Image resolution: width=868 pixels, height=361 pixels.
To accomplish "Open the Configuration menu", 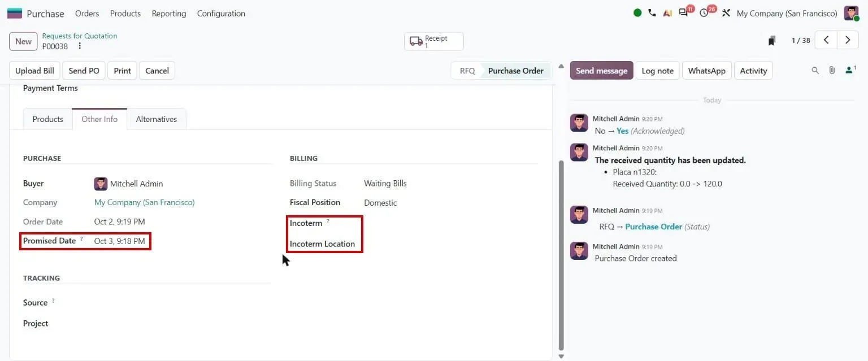I will 221,13.
